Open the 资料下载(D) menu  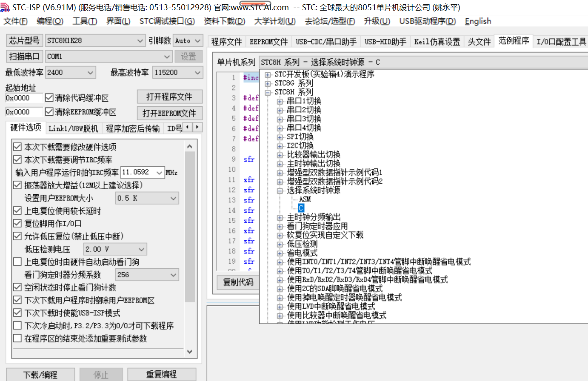coord(224,21)
